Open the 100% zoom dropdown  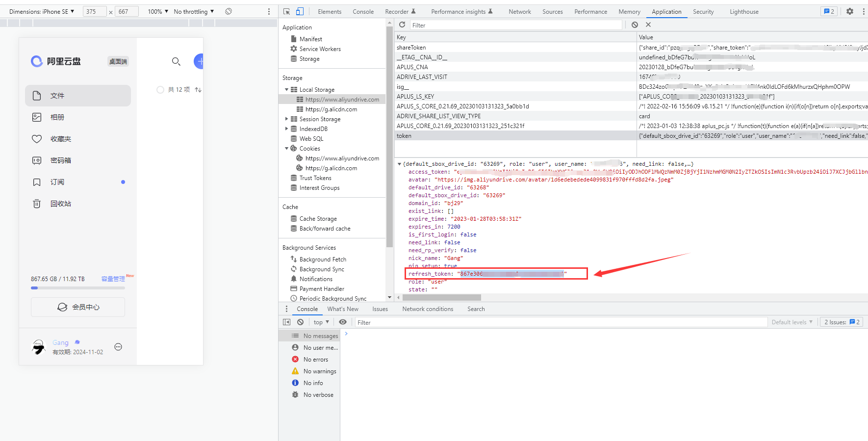tap(158, 11)
